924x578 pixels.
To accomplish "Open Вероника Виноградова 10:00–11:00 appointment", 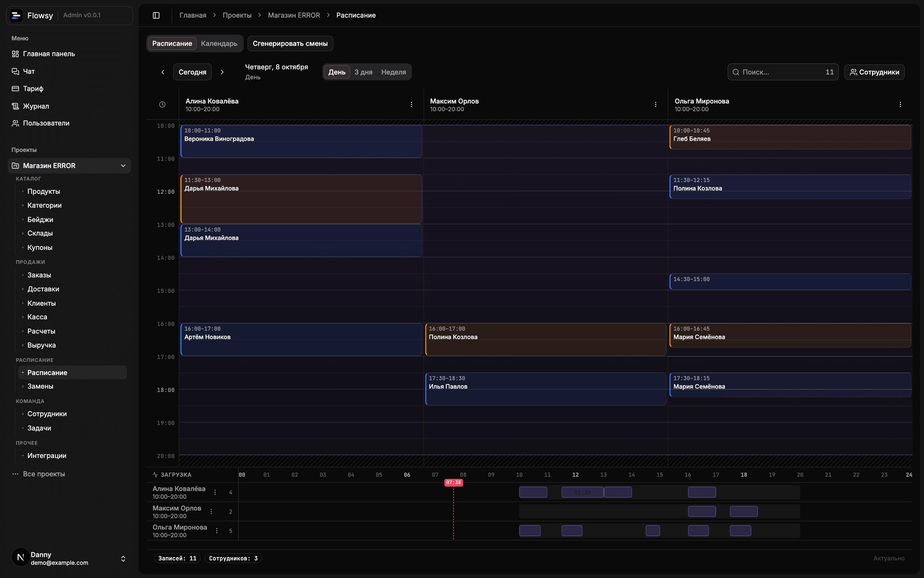I will 301,141.
